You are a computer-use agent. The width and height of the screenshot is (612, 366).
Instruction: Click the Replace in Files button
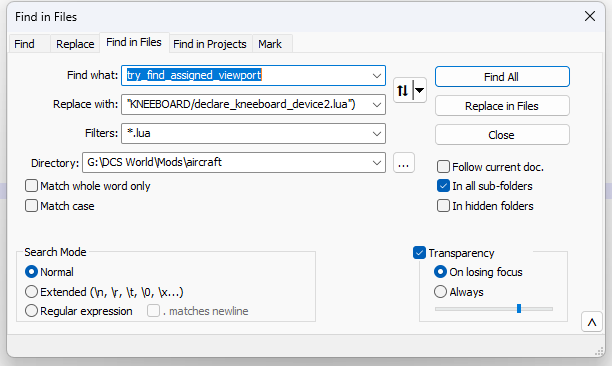pos(502,106)
